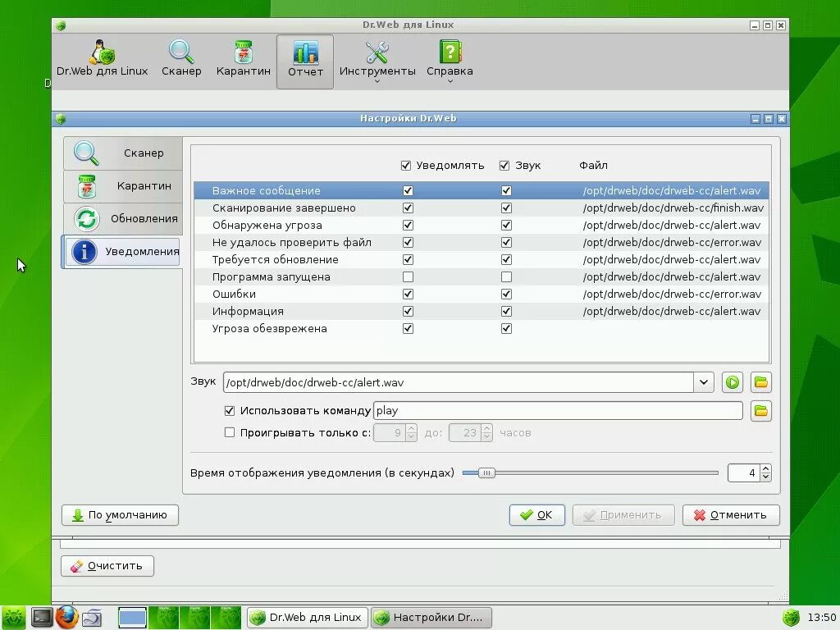
Task: Browse for sound file folder icon
Action: tap(761, 382)
